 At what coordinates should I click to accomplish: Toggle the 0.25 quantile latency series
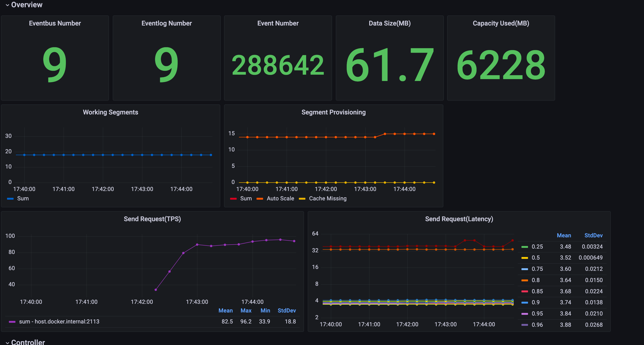pyautogui.click(x=537, y=247)
